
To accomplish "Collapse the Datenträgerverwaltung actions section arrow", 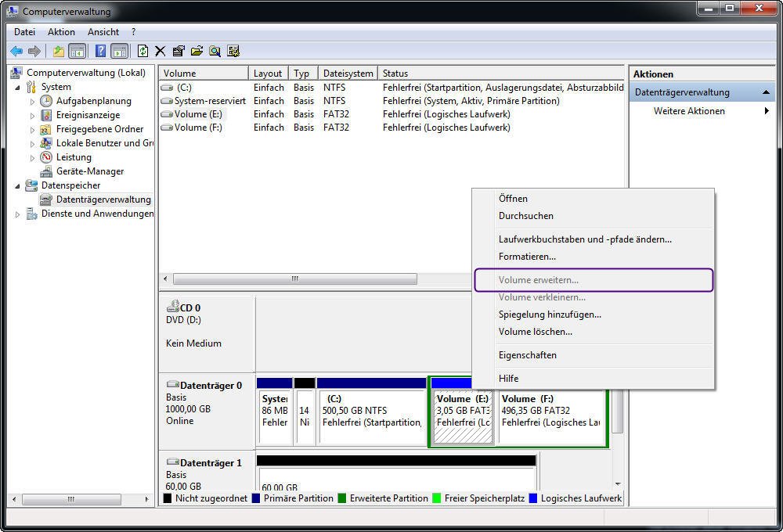I will [766, 92].
